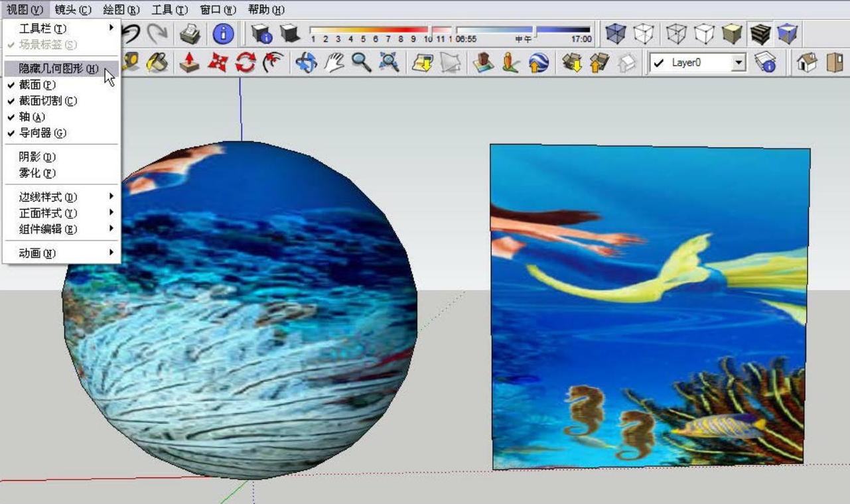This screenshot has width=850, height=504.
Task: Select the Push/Pull tool
Action: pos(190,62)
